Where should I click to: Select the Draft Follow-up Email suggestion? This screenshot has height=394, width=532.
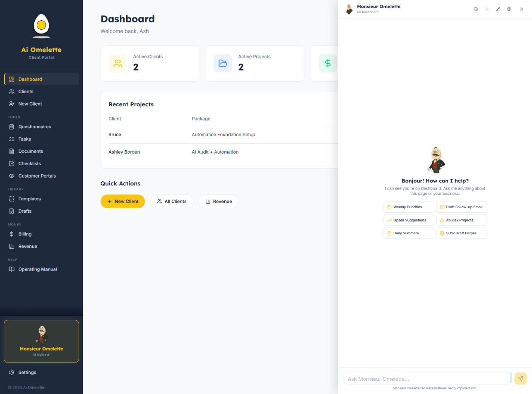[x=462, y=207]
